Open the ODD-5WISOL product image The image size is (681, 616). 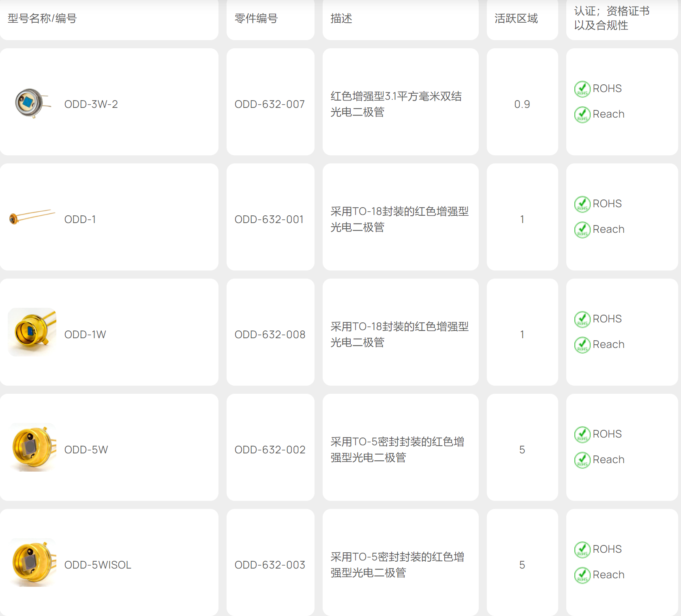32,562
